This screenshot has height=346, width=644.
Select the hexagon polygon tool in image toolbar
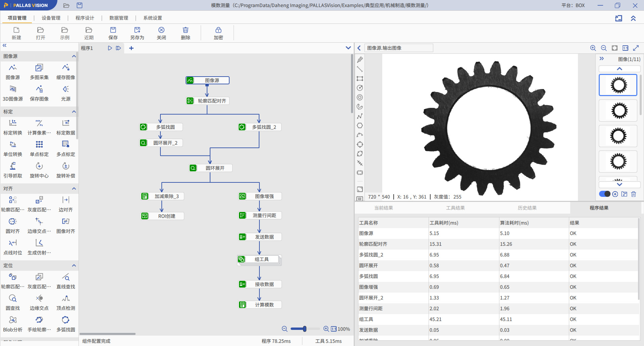(x=360, y=126)
